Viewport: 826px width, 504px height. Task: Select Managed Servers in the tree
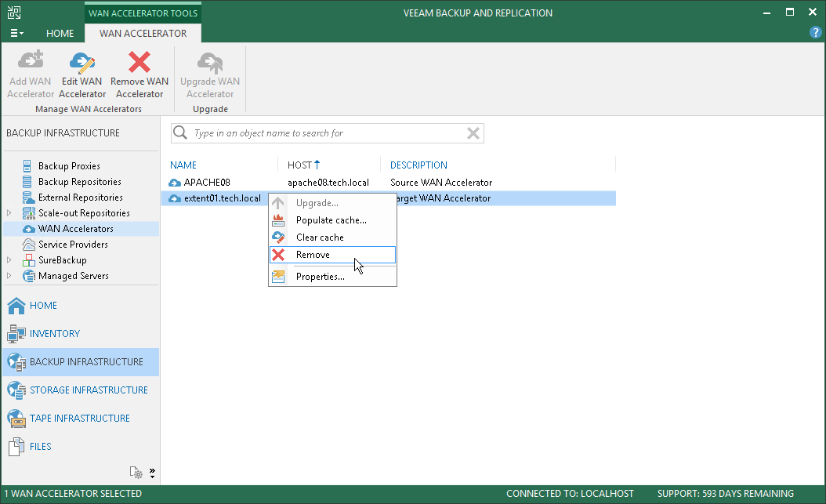(73, 276)
